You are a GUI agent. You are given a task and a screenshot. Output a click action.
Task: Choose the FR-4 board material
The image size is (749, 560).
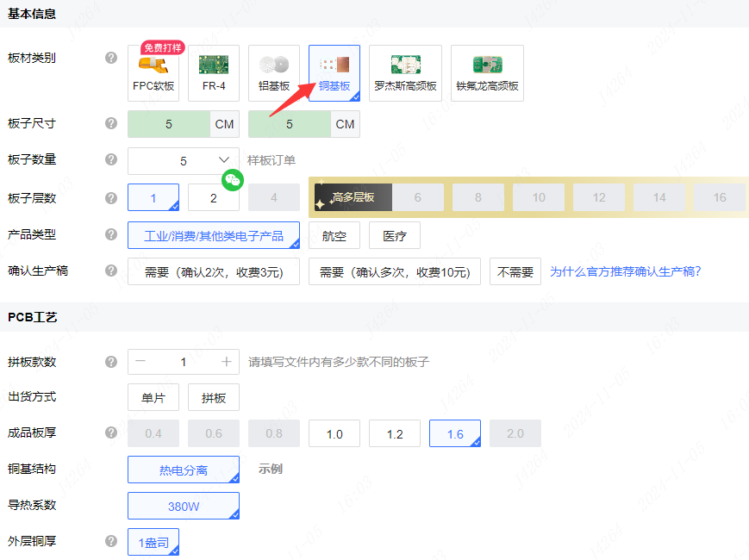point(214,74)
